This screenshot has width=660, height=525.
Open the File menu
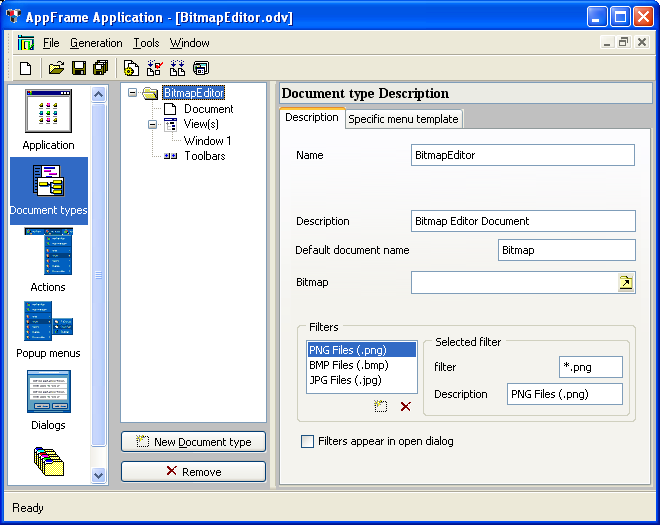coord(51,43)
